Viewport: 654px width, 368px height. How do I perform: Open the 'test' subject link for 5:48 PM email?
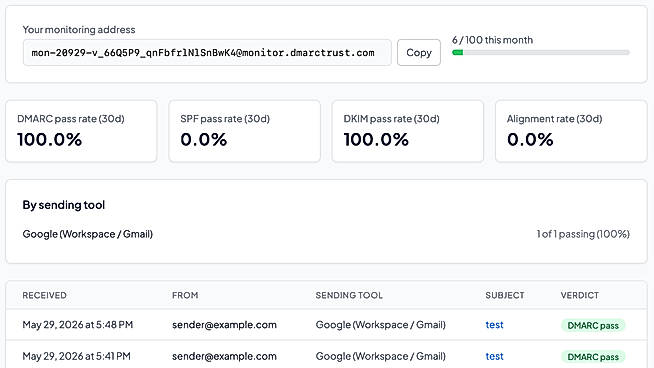pos(494,325)
